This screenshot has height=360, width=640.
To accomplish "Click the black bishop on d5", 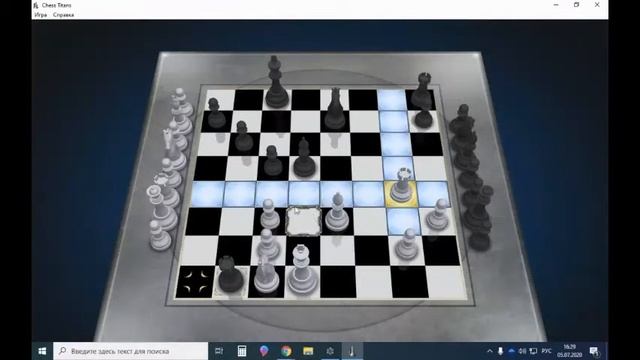I will (304, 158).
